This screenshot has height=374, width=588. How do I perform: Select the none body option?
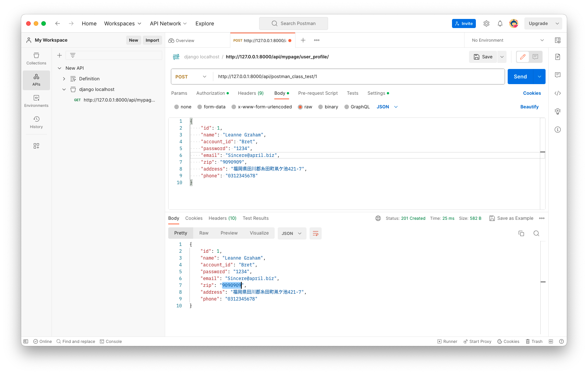[183, 106]
